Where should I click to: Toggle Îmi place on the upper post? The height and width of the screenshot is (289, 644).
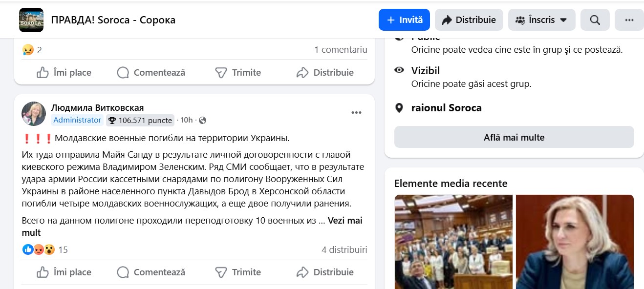click(64, 73)
